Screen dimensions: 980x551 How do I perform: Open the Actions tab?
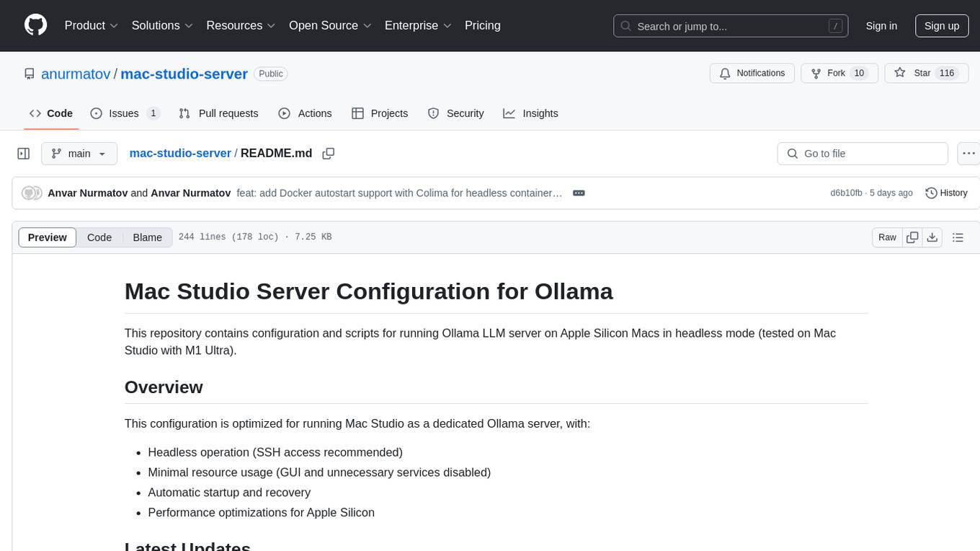[305, 113]
